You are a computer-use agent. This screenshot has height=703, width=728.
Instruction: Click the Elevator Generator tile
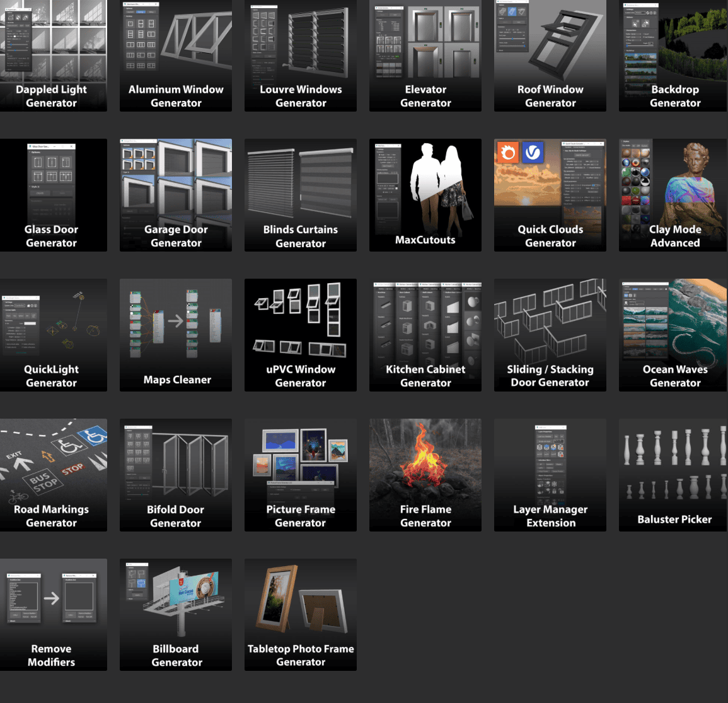click(425, 55)
